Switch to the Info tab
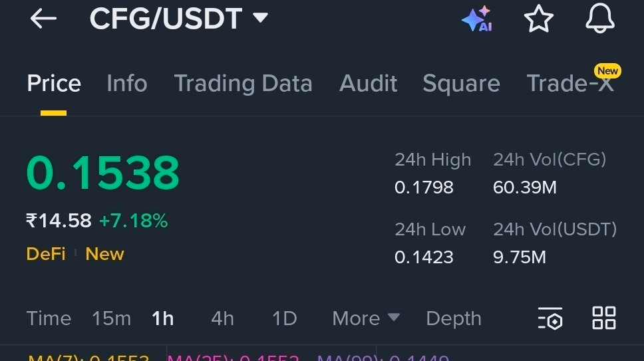 tap(127, 83)
